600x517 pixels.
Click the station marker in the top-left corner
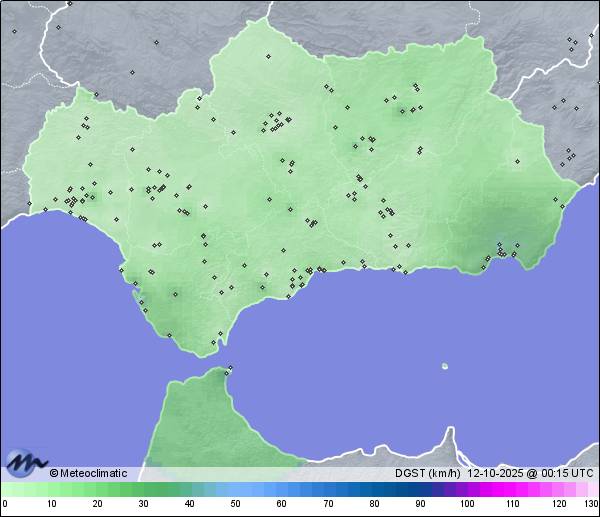15,31
